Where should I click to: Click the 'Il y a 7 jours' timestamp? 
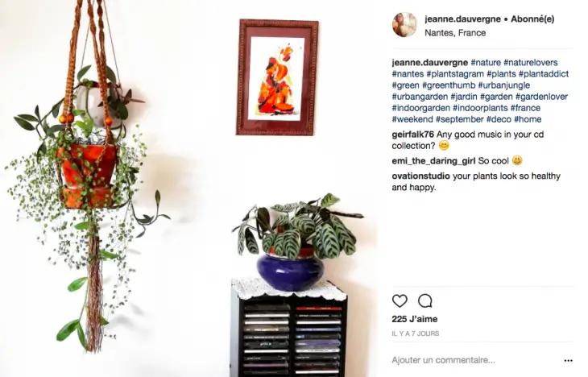click(x=416, y=333)
